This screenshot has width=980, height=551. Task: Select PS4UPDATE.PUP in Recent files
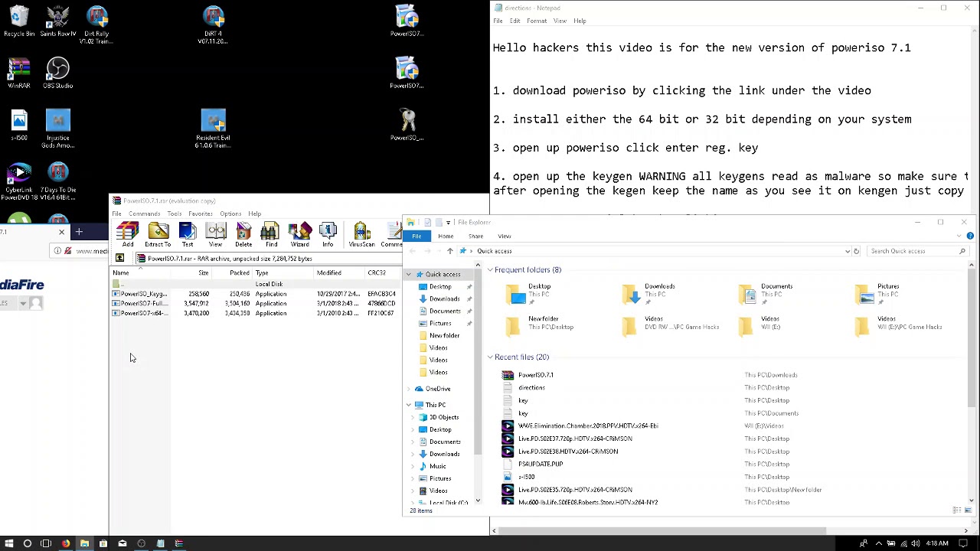point(540,464)
